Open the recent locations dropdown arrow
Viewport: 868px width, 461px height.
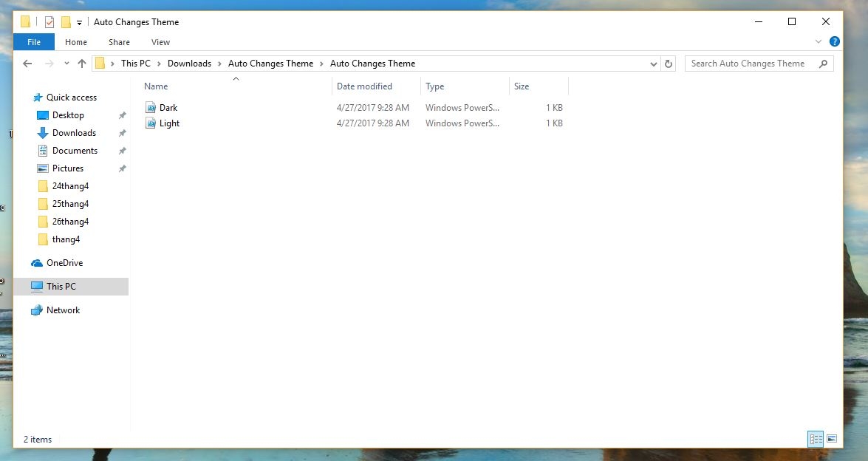pos(66,64)
